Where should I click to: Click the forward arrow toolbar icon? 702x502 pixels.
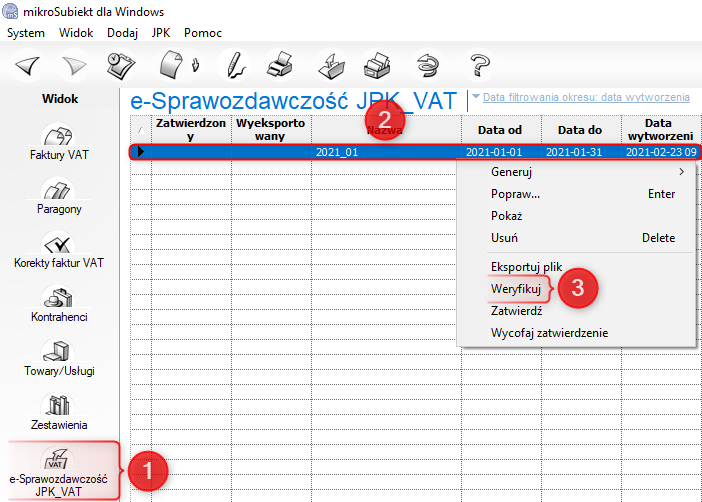[74, 66]
